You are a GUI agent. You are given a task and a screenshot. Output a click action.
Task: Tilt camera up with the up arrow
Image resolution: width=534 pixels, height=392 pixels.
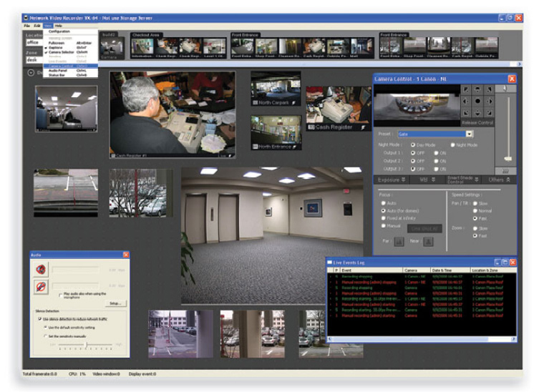coord(477,89)
